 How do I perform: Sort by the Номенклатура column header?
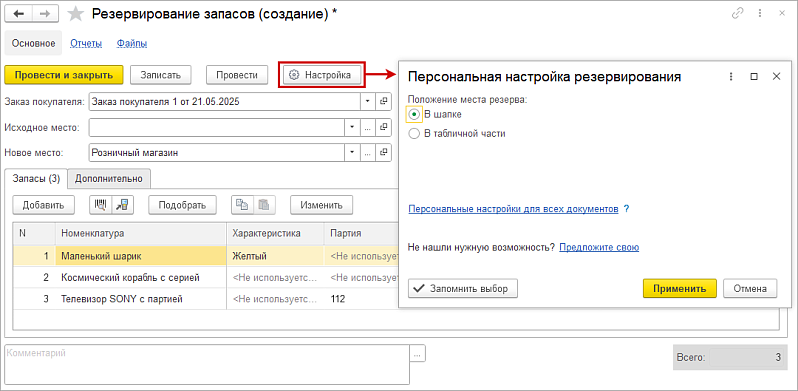141,233
